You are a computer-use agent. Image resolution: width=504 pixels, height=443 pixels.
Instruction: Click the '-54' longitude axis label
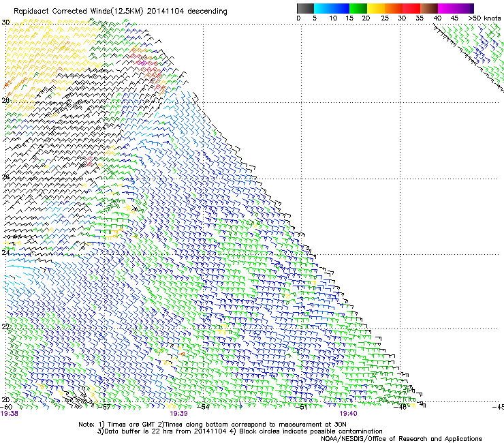click(203, 407)
